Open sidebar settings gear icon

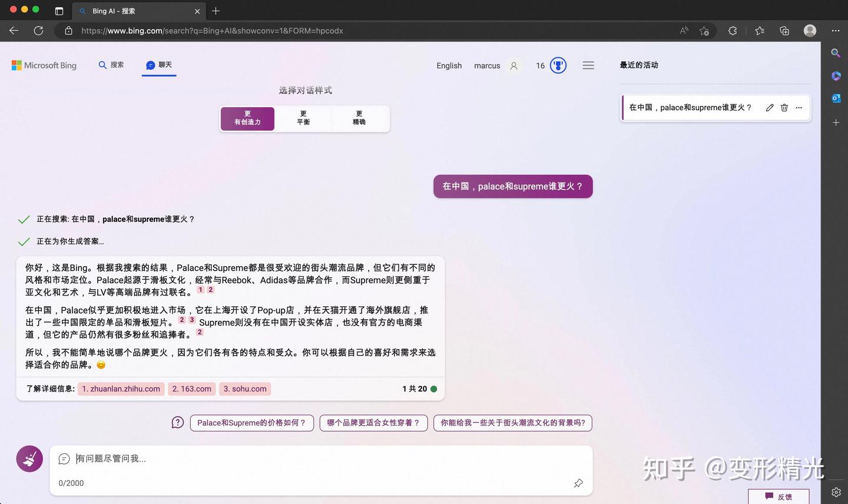click(x=836, y=492)
